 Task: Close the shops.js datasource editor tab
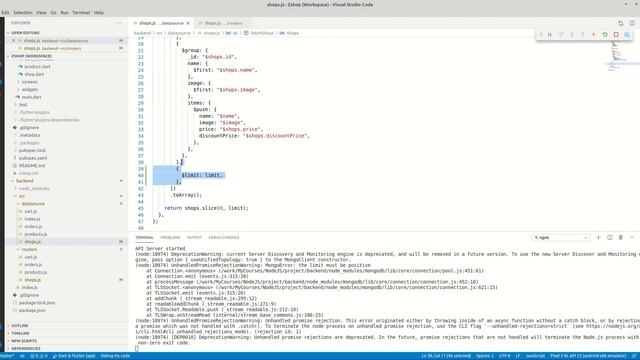click(x=188, y=23)
